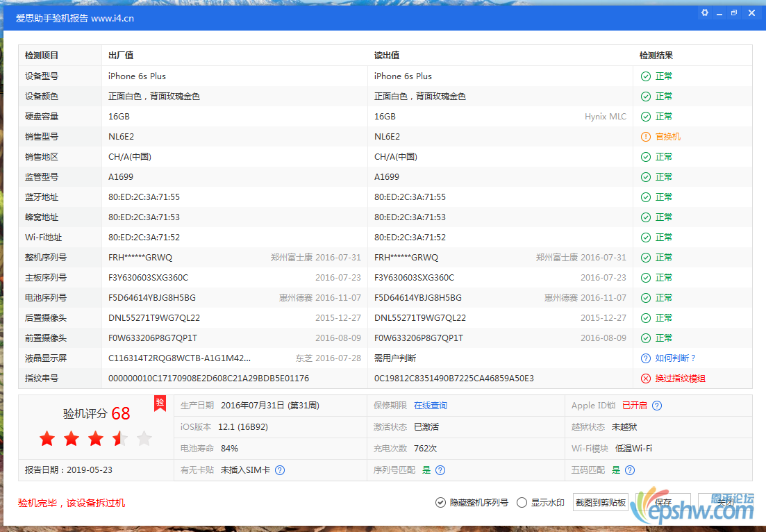The image size is (766, 532).
Task: Restore down the report window
Action: (734, 13)
